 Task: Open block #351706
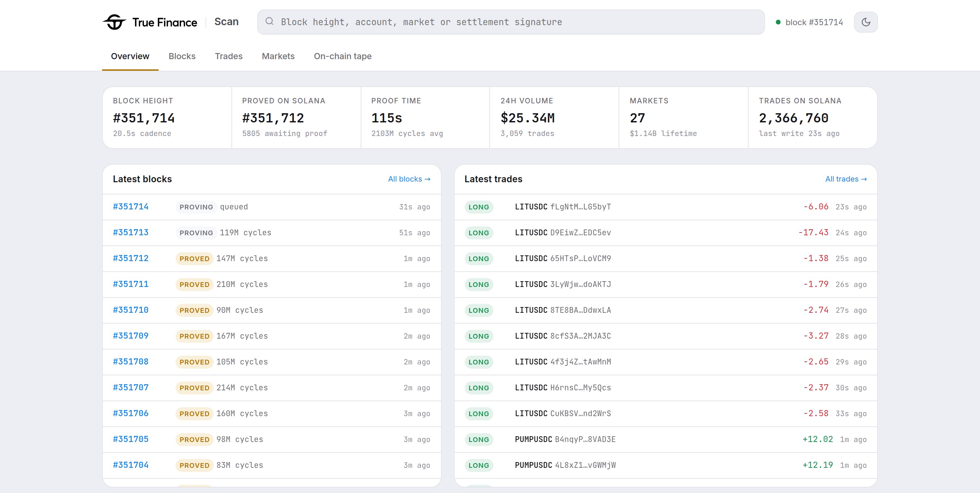pyautogui.click(x=130, y=413)
